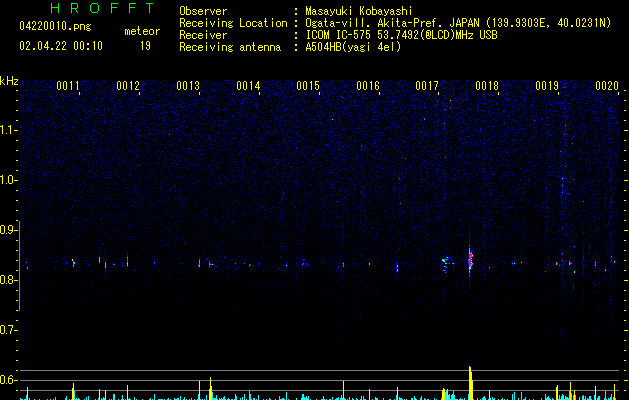Select the filename 04220010.png
This screenshot has height=400, width=629.
(55, 26)
